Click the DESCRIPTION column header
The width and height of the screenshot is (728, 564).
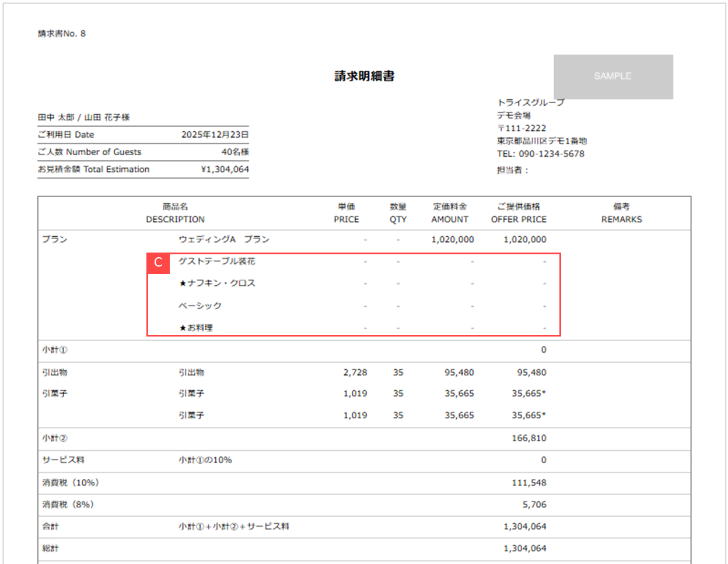pyautogui.click(x=175, y=219)
